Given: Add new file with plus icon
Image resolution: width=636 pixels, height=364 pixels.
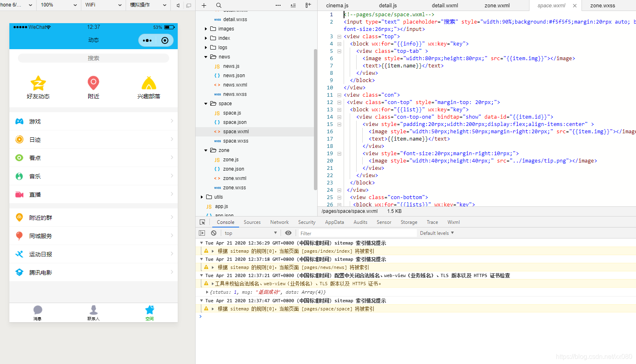Looking at the screenshot, I should (x=204, y=5).
